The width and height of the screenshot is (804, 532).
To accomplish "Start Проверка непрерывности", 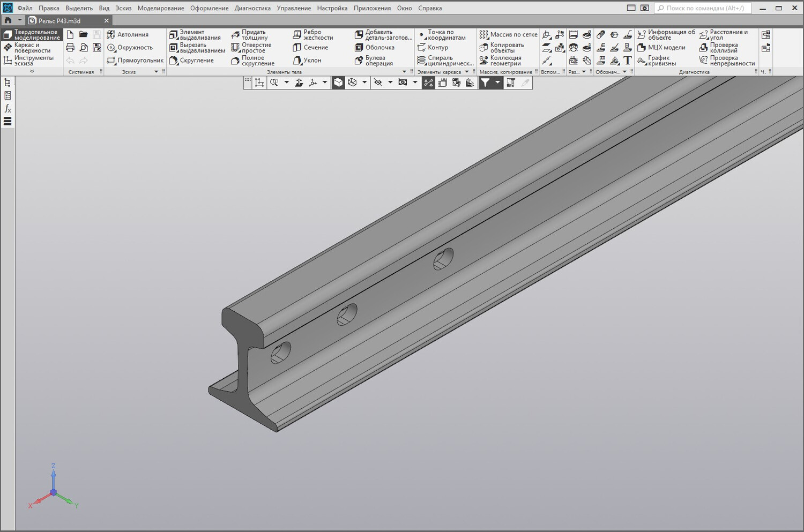I will (x=727, y=61).
